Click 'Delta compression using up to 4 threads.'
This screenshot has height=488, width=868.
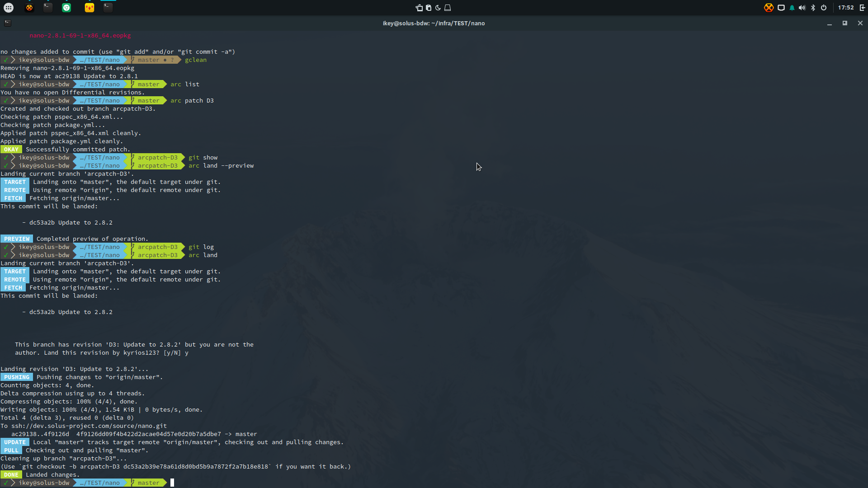point(73,394)
